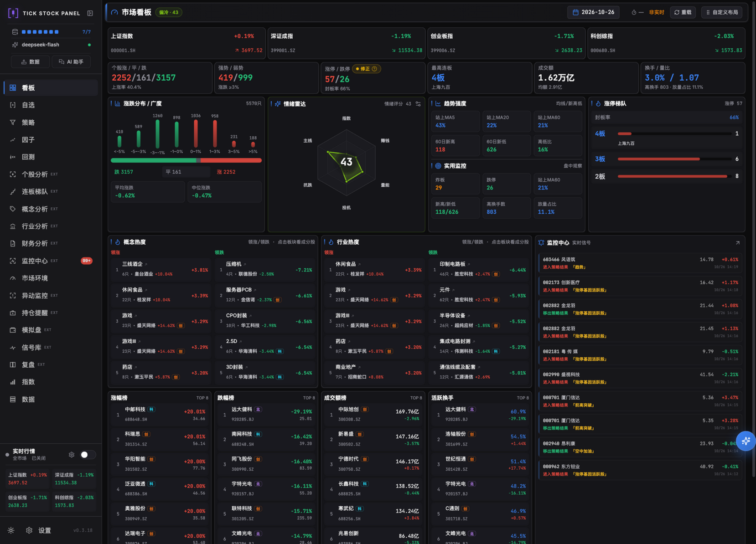Image resolution: width=756 pixels, height=544 pixels.
Task: Open the AI 助手 button
Action: point(71,62)
